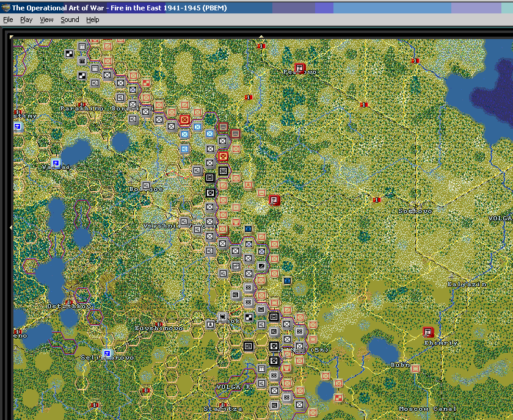
Task: Click the VOLGA R. river label
Action: click(x=235, y=386)
